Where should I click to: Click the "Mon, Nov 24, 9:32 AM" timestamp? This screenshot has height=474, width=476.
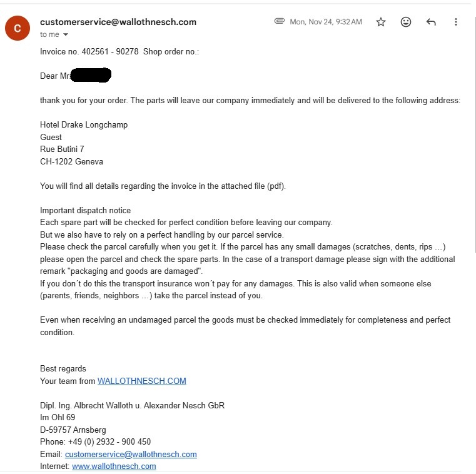pyautogui.click(x=326, y=22)
